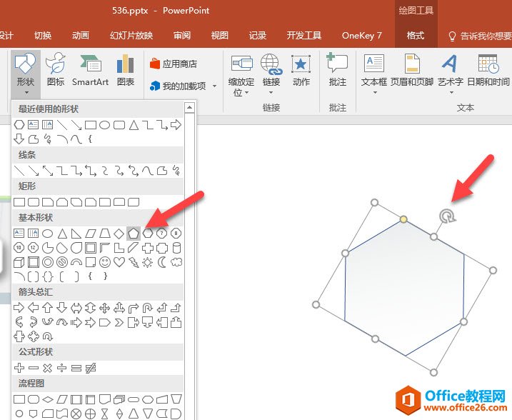Open 视图 view tab

219,35
